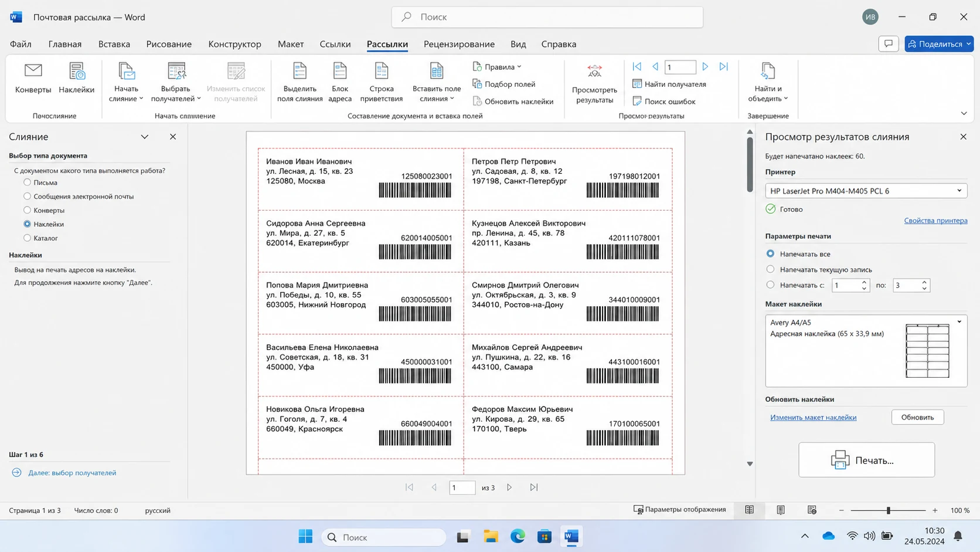980x552 pixels.
Task: Close the Слияние task pane
Action: (x=173, y=137)
